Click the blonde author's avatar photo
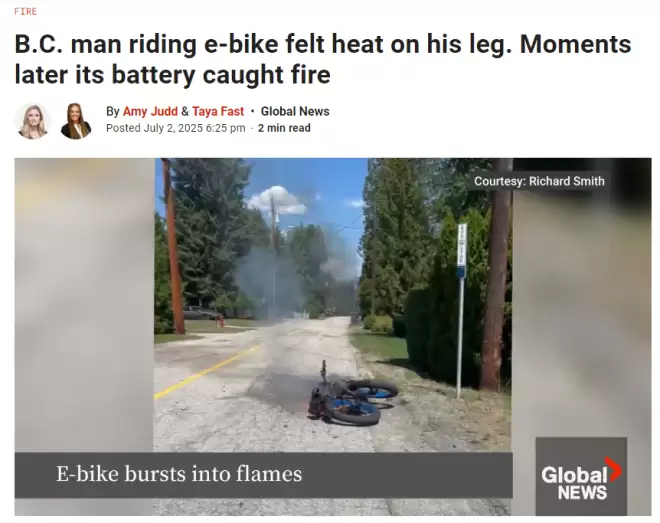 click(x=32, y=121)
